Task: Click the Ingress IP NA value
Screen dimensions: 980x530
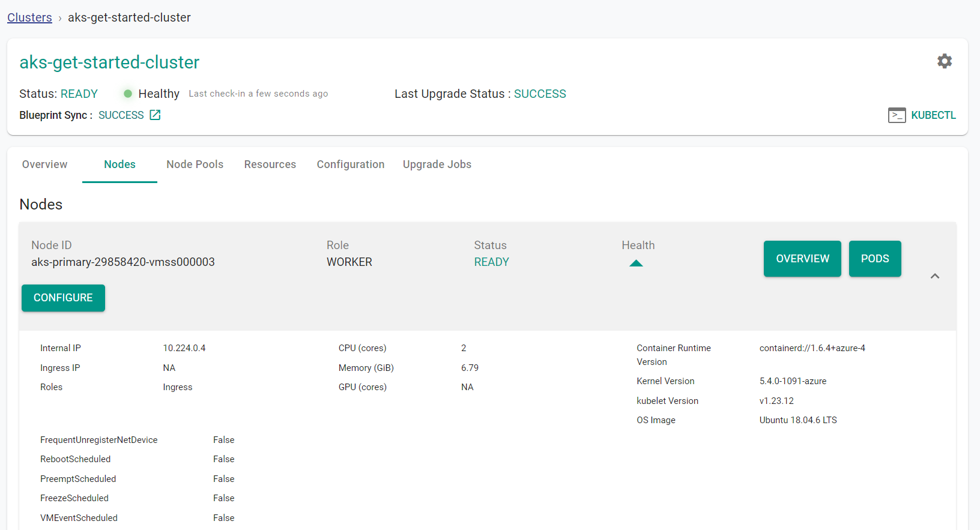Action: tap(169, 368)
